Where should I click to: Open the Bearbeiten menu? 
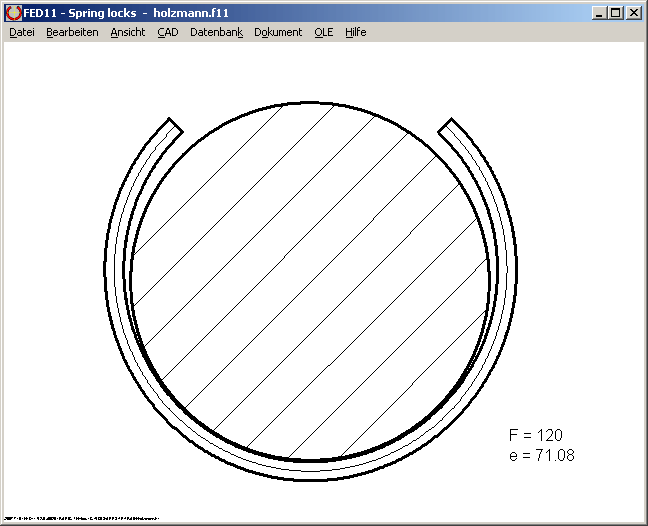tap(72, 32)
